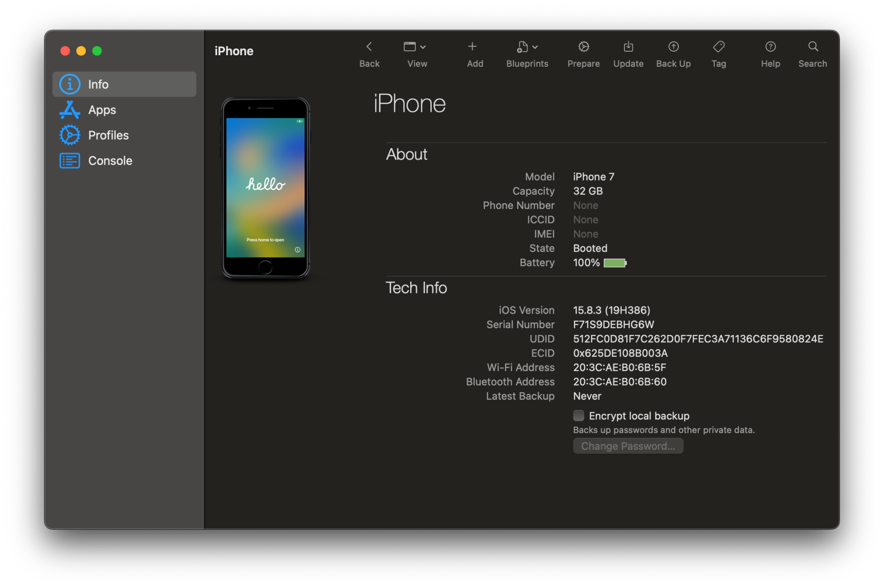The height and width of the screenshot is (588, 884).
Task: Expand the View dropdown chevron
Action: tap(423, 47)
